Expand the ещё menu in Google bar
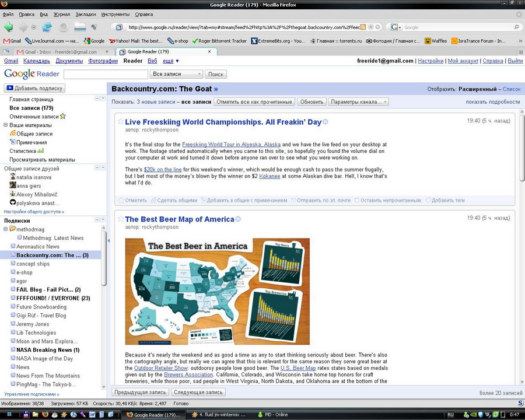Viewport: 525px width, 420px height. tap(171, 61)
